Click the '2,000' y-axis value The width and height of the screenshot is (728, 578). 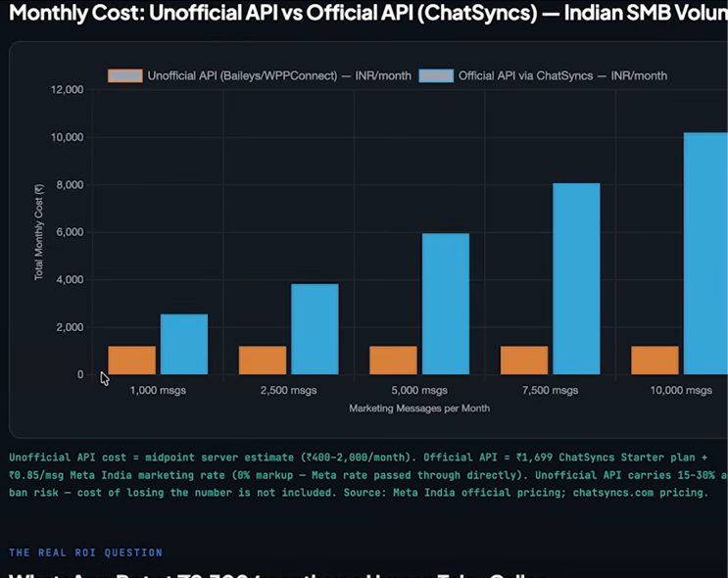(x=70, y=327)
